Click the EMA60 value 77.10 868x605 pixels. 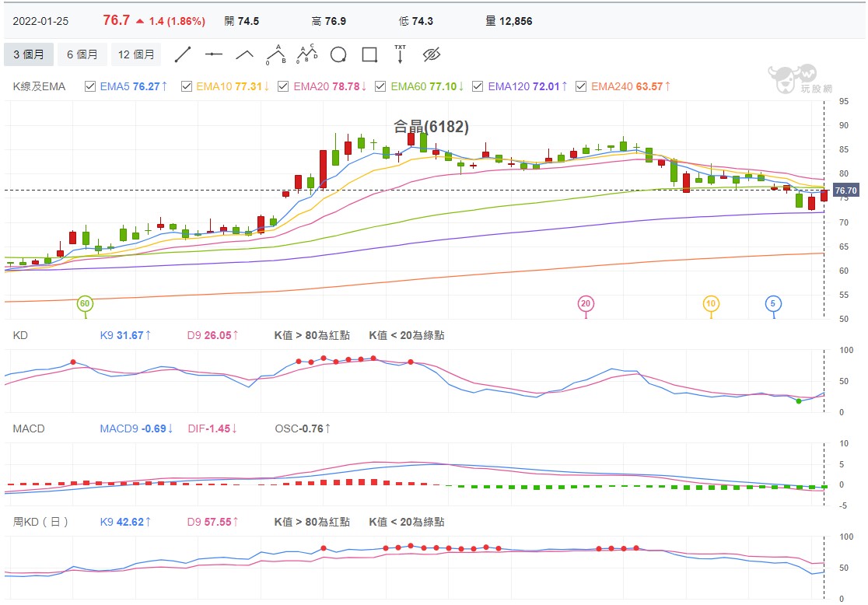click(443, 86)
